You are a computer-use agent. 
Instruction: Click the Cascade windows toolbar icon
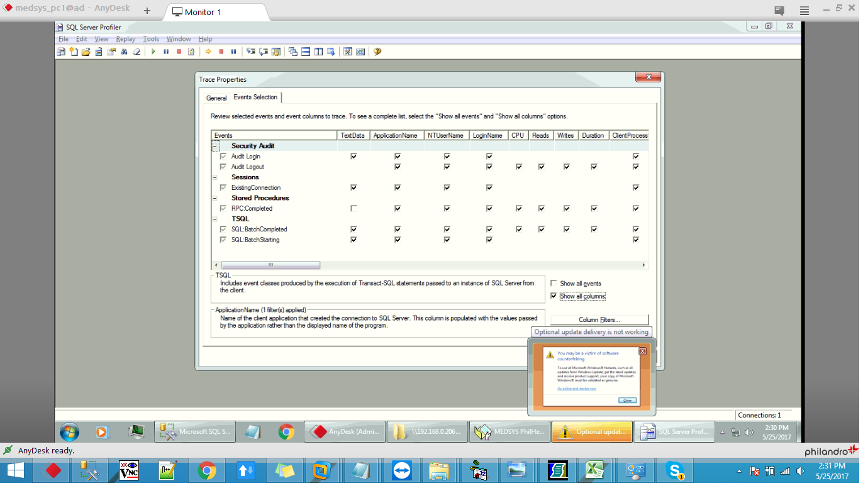[x=293, y=52]
